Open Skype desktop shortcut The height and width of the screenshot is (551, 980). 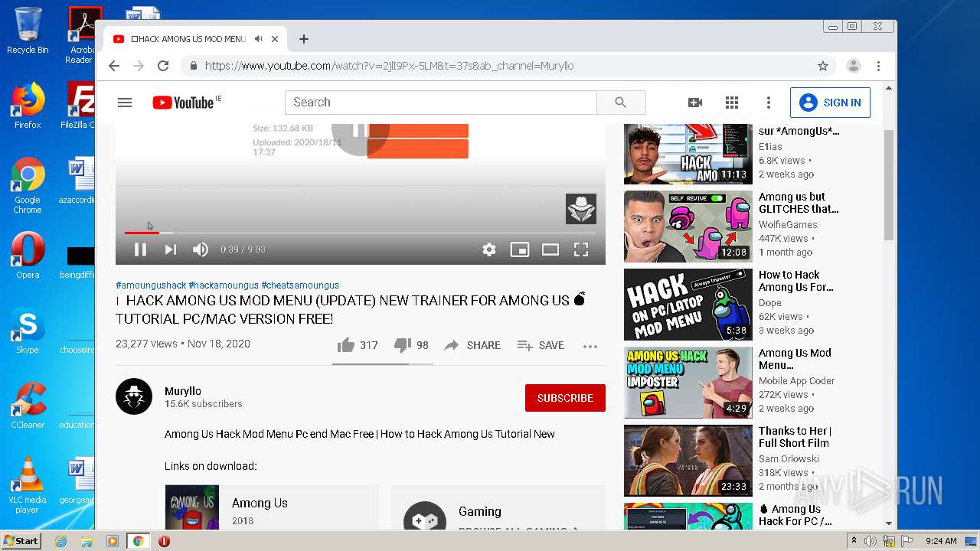28,331
